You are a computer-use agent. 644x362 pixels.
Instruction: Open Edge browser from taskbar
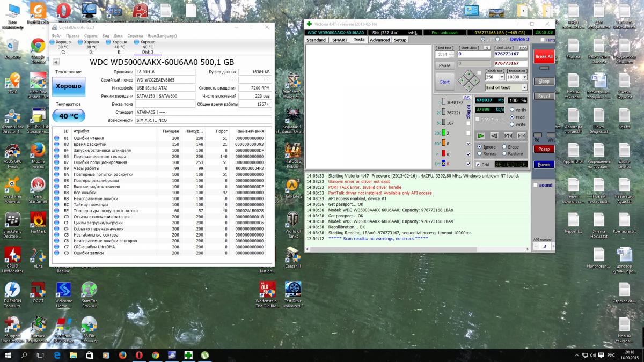tap(57, 355)
